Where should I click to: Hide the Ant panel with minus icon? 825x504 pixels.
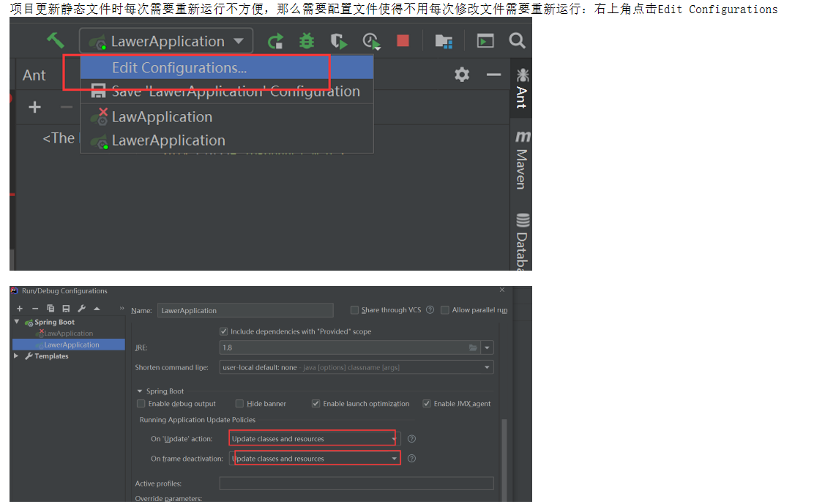pos(493,75)
